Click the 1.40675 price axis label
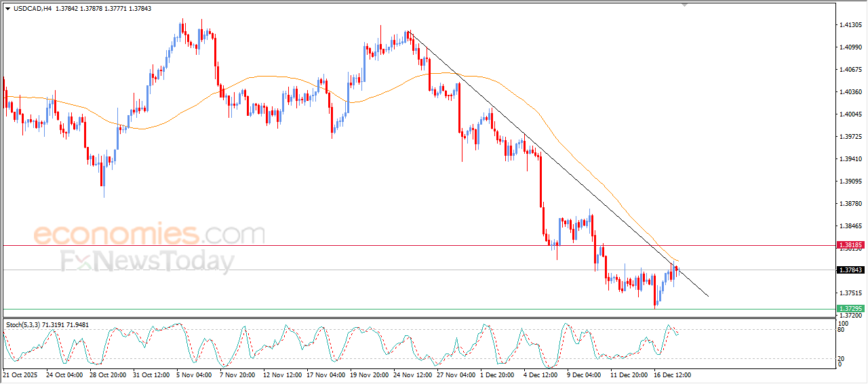 (x=850, y=70)
